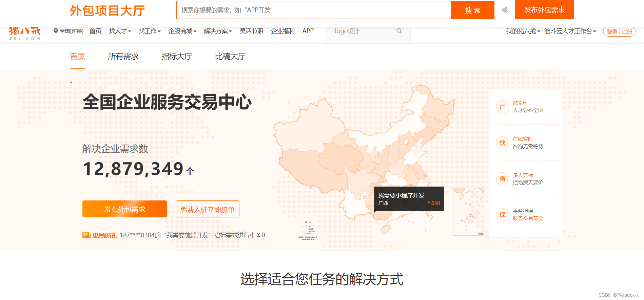Open 灵活兼职 in the top navigation
The height and width of the screenshot is (300, 644).
(x=251, y=31)
